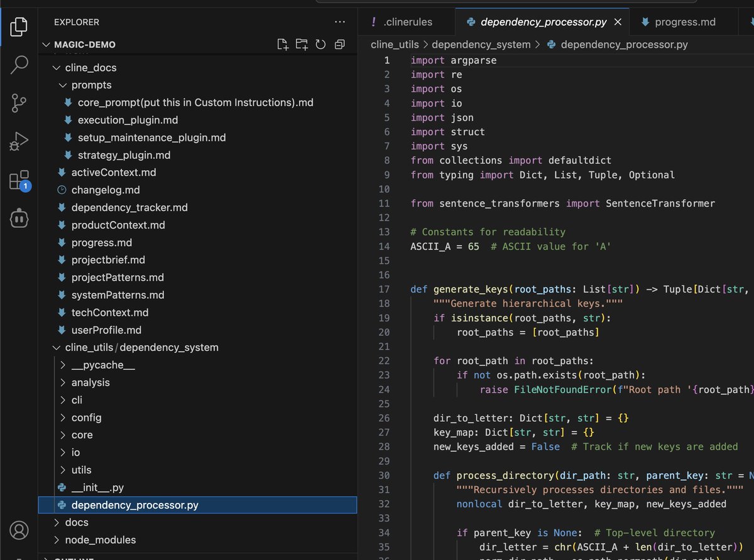The width and height of the screenshot is (754, 560).
Task: Open the Search view in activity bar
Action: coord(19,64)
